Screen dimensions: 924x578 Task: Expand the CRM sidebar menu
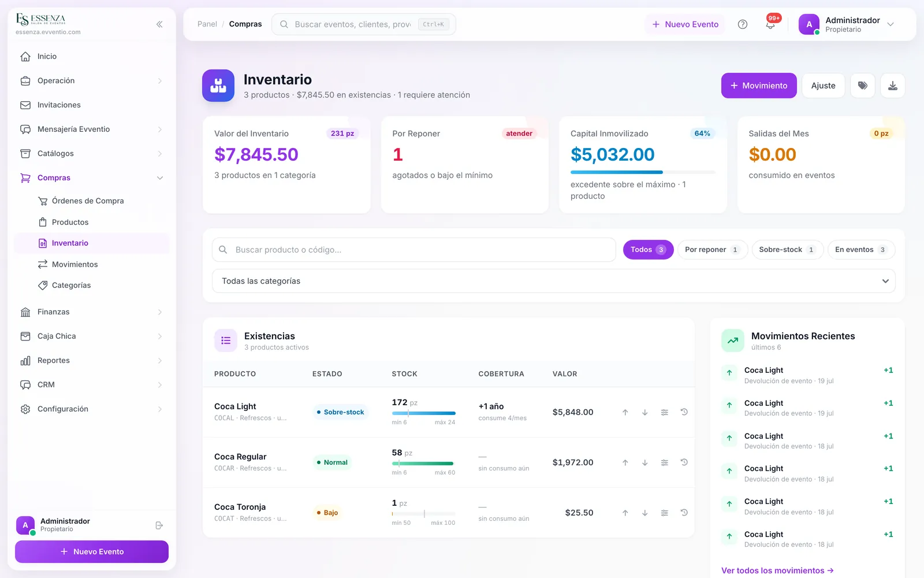point(92,385)
